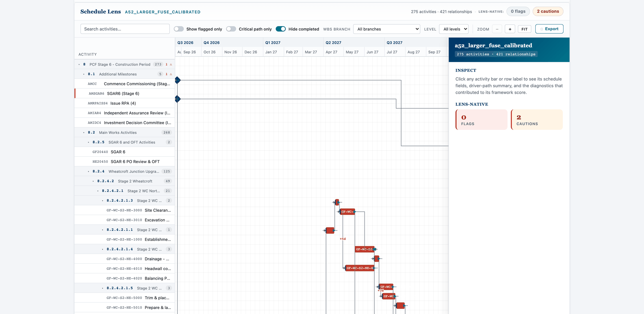
Task: Click the 2 cautions pill
Action: (x=548, y=11)
